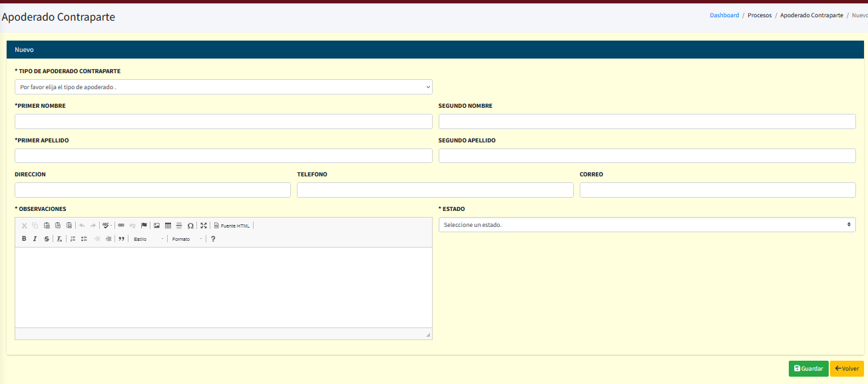
Task: Click inside the Observaciones text area
Action: pos(224,288)
